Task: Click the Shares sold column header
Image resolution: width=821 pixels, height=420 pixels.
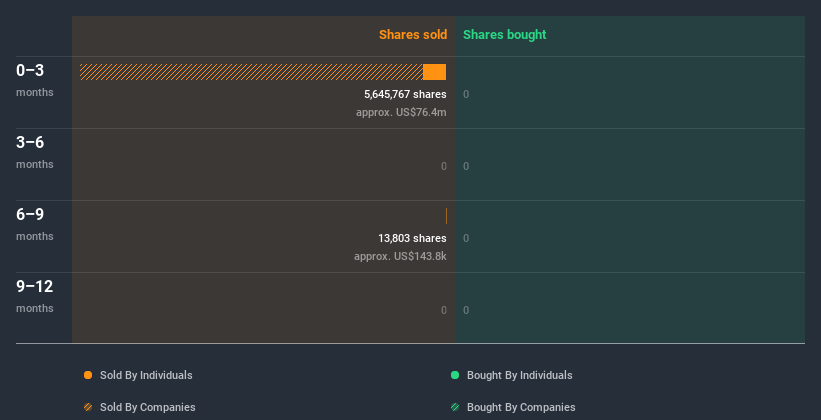Action: [413, 35]
